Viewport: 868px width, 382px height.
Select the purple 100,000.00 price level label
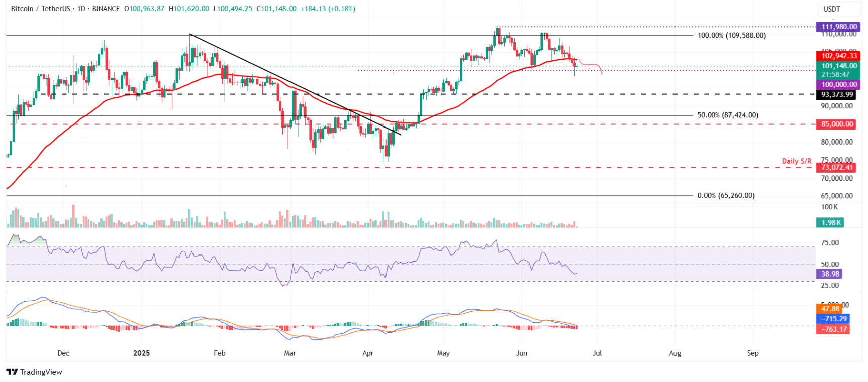click(838, 85)
